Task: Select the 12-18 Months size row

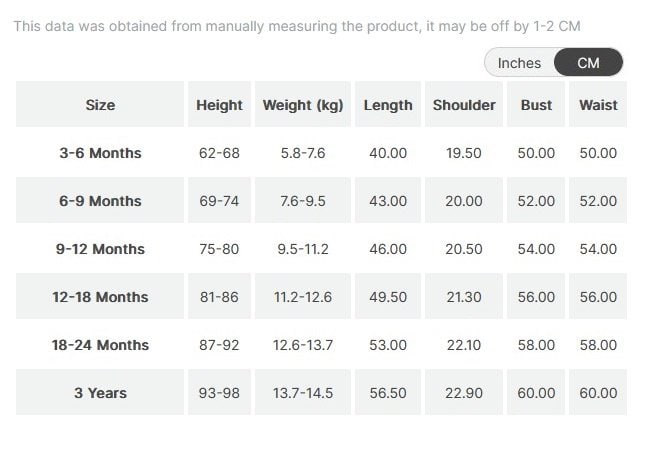Action: (x=100, y=297)
